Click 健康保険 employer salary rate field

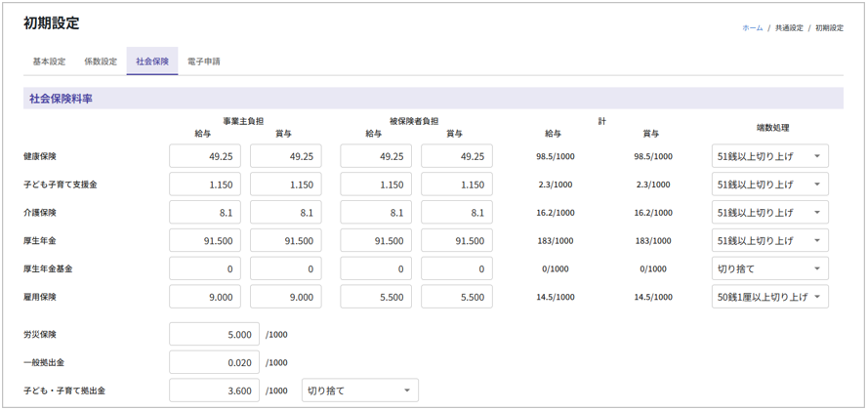205,156
